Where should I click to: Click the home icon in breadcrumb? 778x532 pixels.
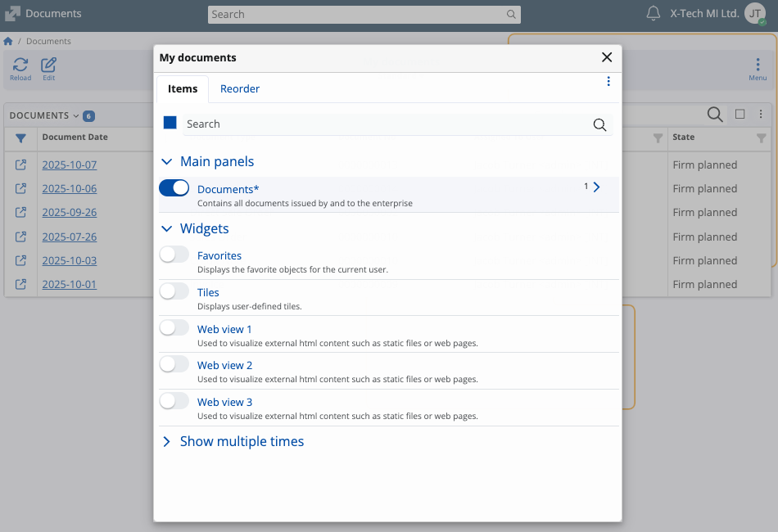tap(8, 41)
